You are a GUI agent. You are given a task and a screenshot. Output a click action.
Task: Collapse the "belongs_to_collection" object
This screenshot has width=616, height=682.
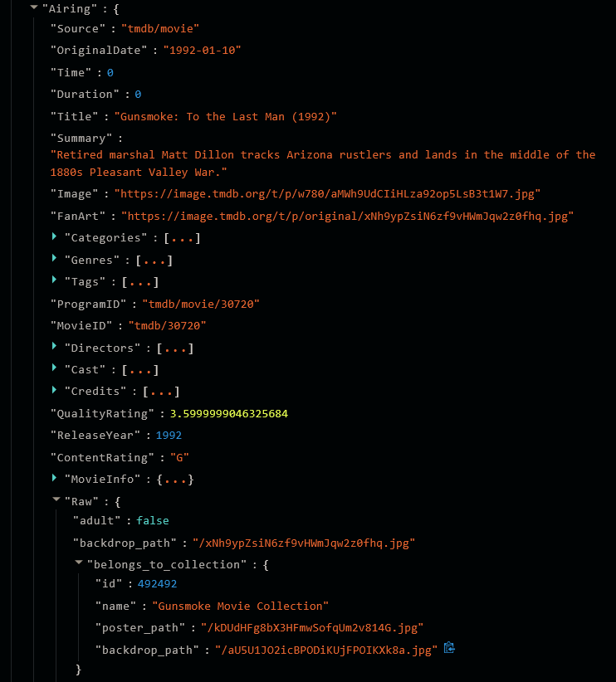(78, 563)
